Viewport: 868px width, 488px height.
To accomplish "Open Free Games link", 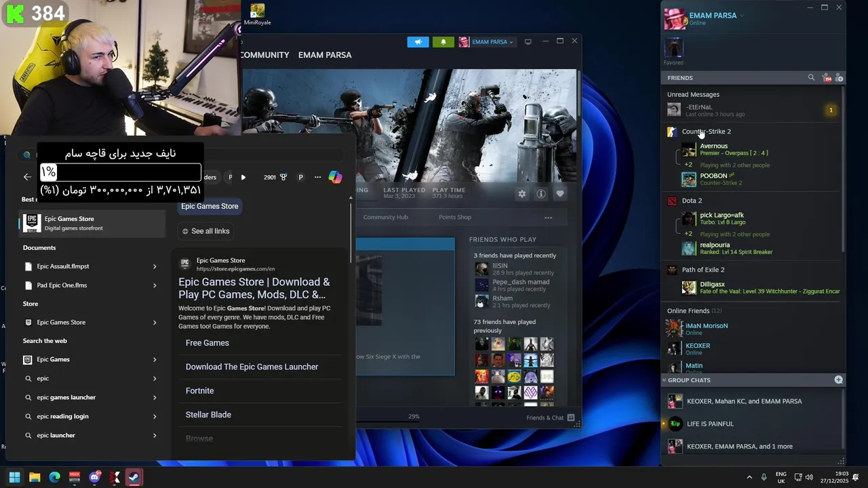I will pyautogui.click(x=208, y=343).
